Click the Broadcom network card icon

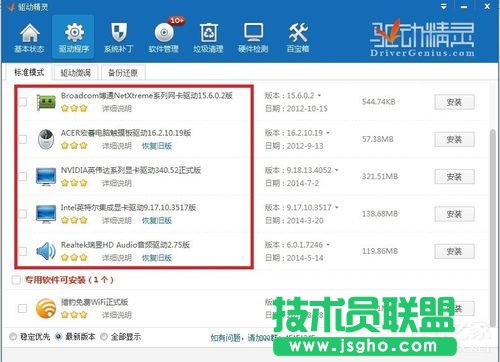coord(46,102)
